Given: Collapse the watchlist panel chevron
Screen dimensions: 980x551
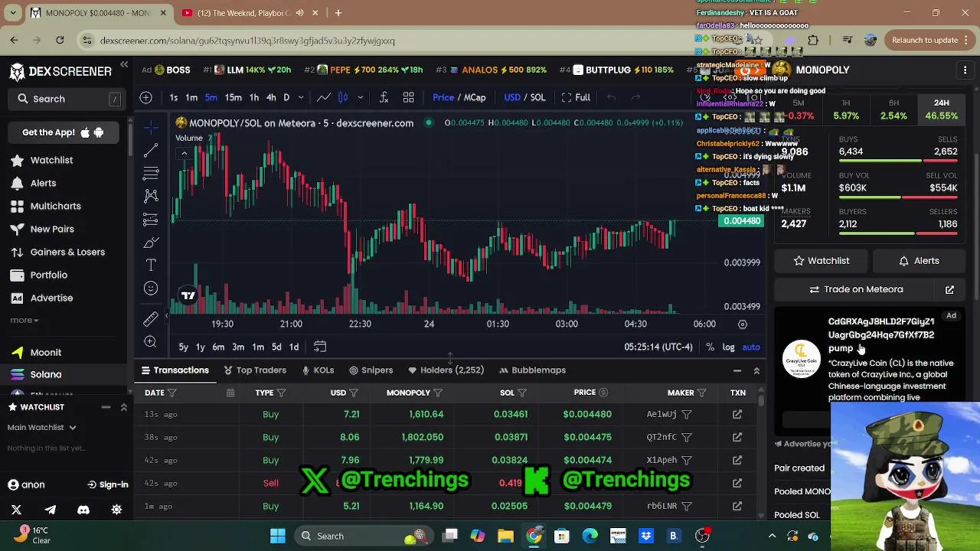Looking at the screenshot, I should tap(123, 407).
